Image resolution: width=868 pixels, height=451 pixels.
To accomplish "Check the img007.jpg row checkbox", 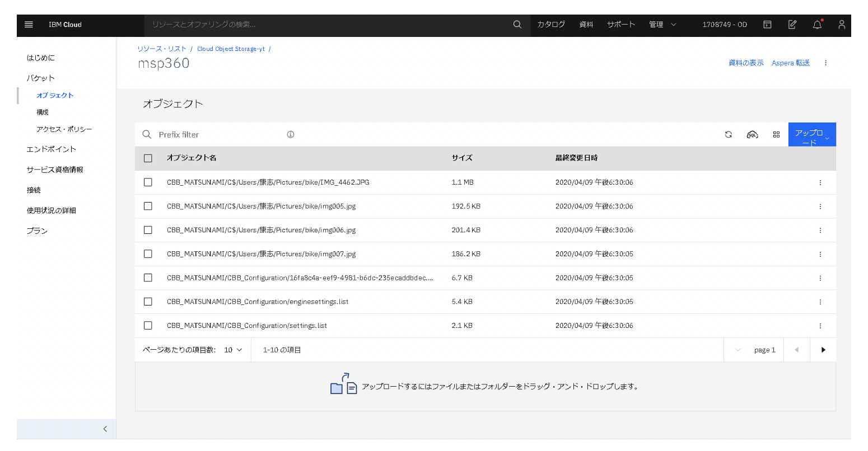I will (148, 253).
